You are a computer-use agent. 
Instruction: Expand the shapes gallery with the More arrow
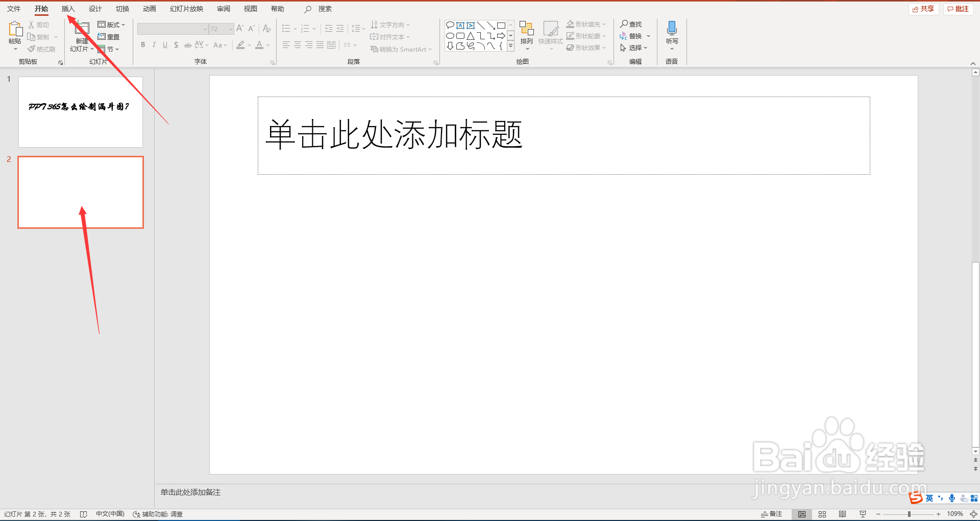(x=510, y=45)
